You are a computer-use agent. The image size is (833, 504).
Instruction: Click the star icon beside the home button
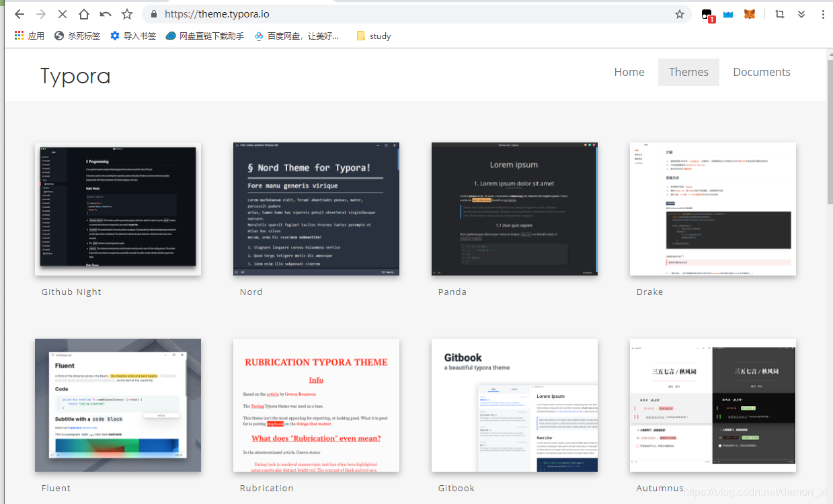click(x=127, y=14)
